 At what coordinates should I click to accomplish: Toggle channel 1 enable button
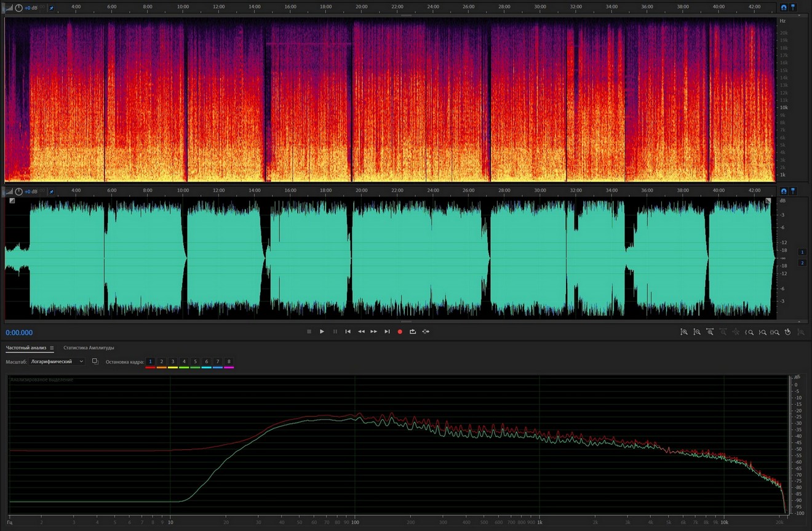(802, 252)
